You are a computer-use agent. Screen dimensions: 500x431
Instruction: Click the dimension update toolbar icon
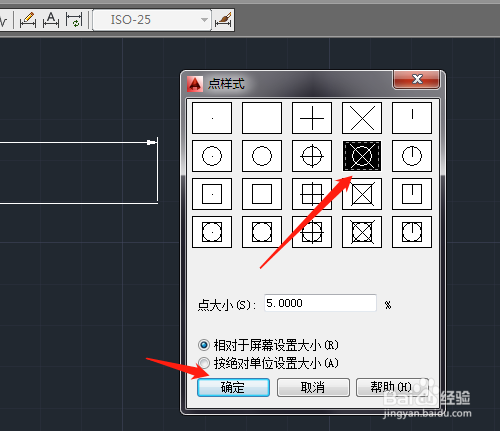(74, 20)
